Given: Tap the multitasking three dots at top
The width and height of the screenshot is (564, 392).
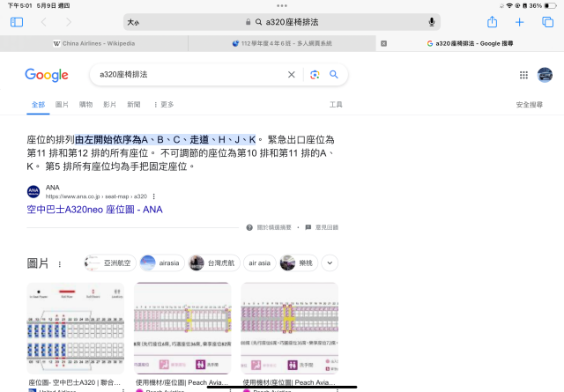Looking at the screenshot, I should 282,5.
